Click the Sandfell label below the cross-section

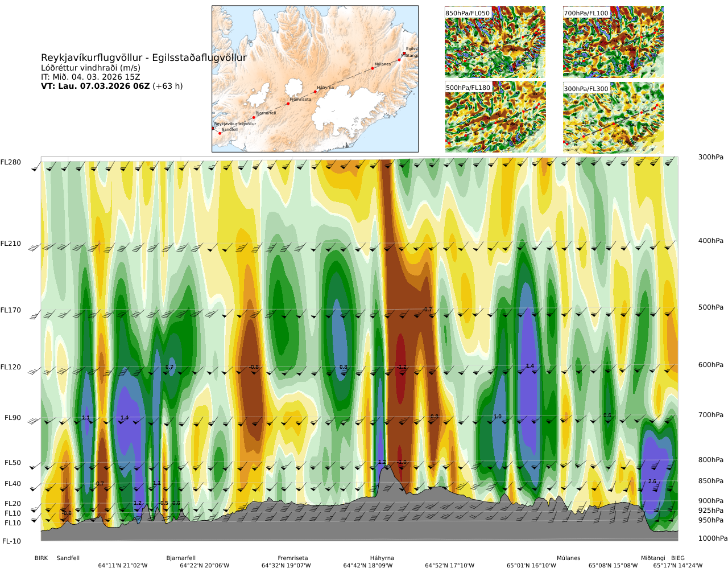pos(68,558)
